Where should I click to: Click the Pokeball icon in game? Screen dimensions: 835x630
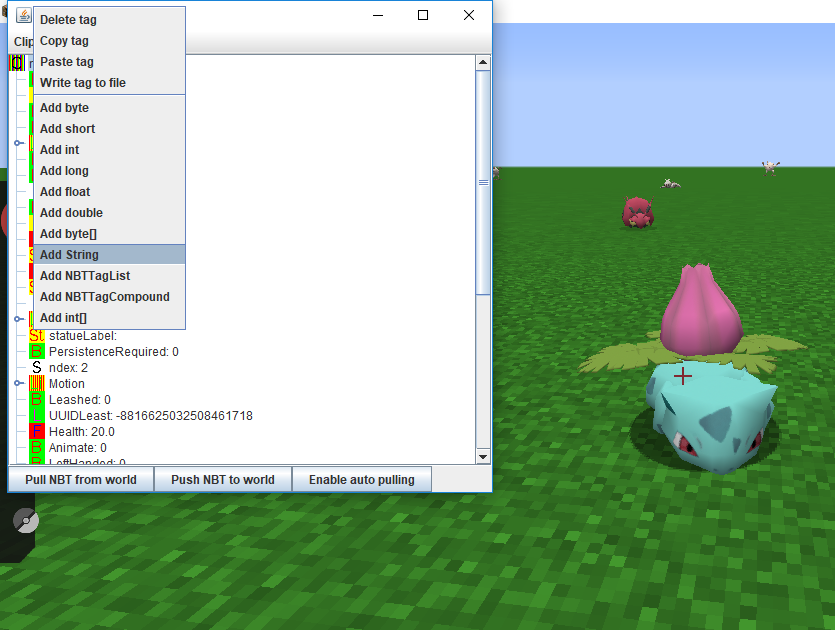[26, 520]
